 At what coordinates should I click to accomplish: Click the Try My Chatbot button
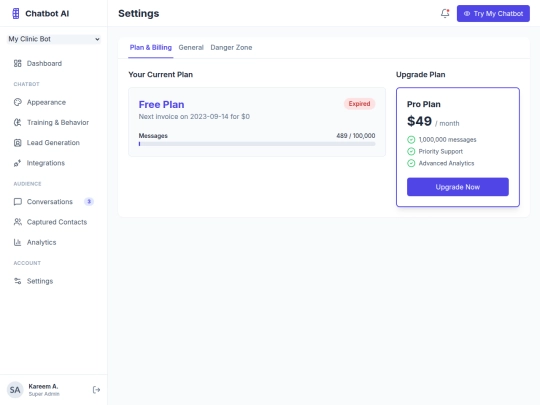pos(493,13)
